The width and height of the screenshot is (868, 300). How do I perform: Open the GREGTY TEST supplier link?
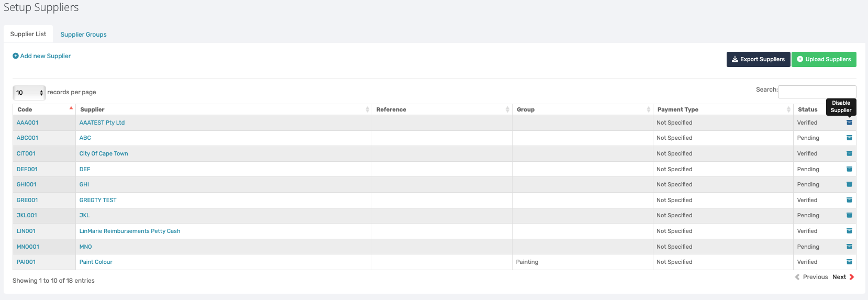[98, 200]
